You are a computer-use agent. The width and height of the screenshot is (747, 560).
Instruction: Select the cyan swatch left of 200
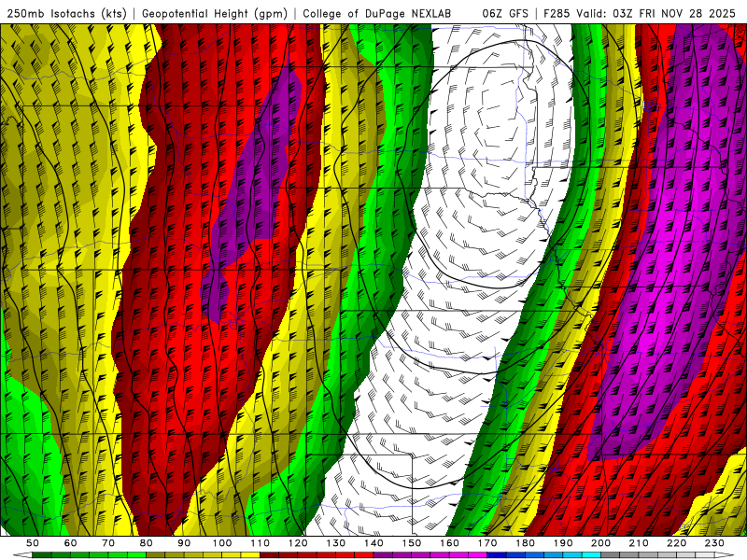pyautogui.click(x=591, y=554)
